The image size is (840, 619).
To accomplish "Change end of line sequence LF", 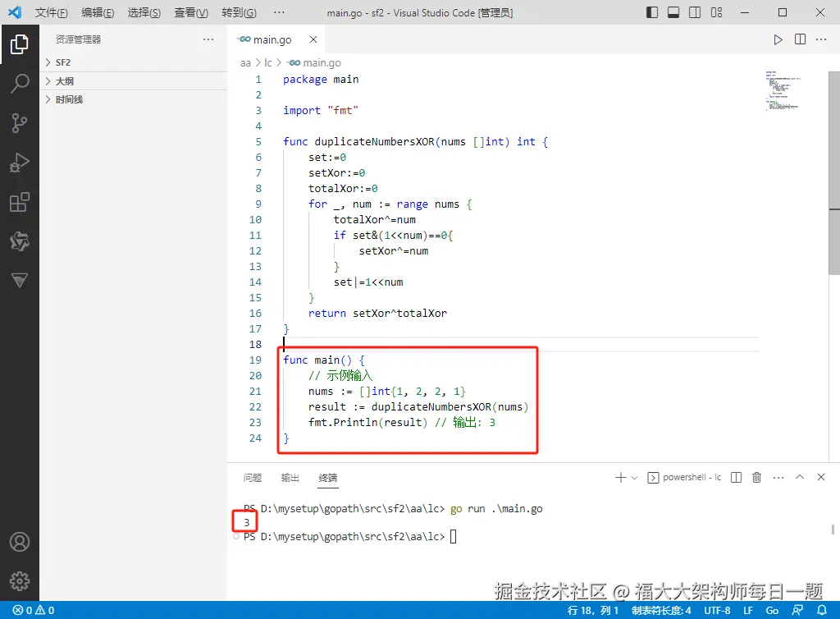I will click(x=748, y=611).
